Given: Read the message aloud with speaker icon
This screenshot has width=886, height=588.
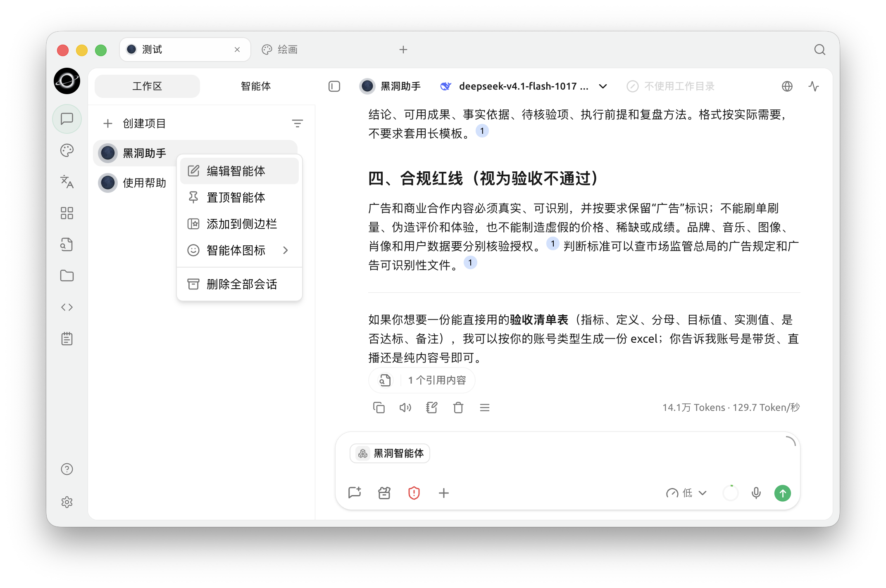Looking at the screenshot, I should (405, 408).
